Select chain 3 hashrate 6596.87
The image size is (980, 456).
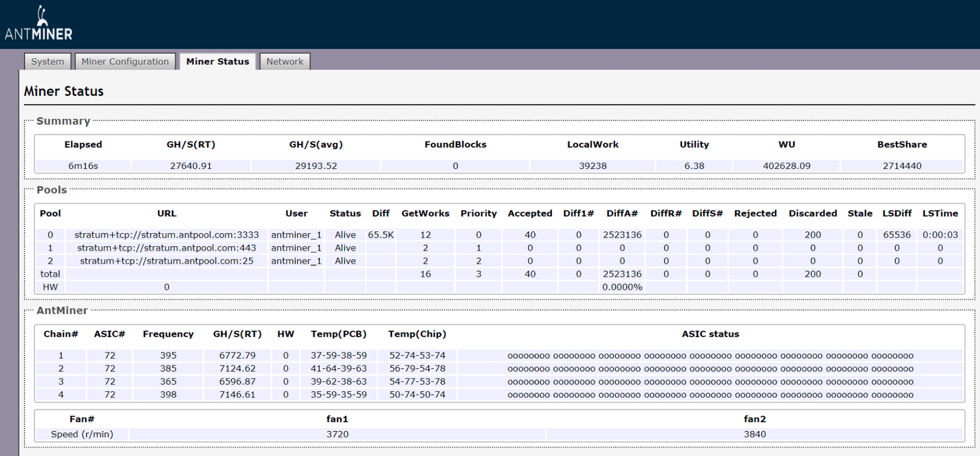pyautogui.click(x=238, y=381)
